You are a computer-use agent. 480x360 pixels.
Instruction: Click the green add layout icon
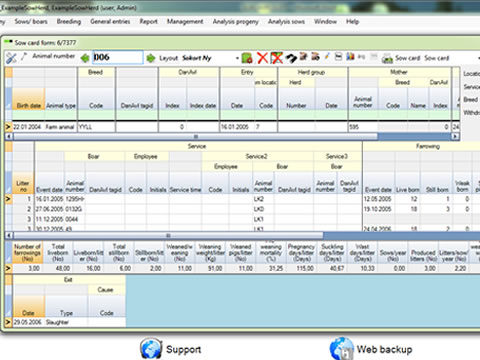[x=247, y=58]
